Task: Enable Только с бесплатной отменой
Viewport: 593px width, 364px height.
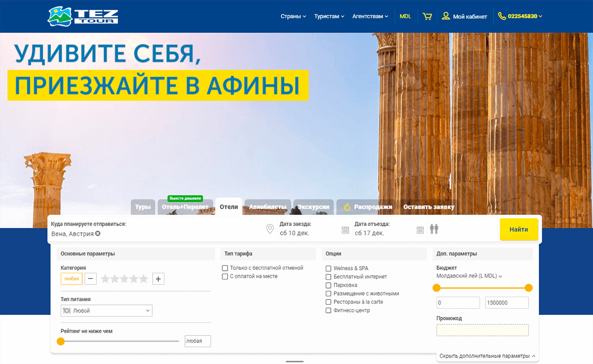Action: click(x=225, y=268)
